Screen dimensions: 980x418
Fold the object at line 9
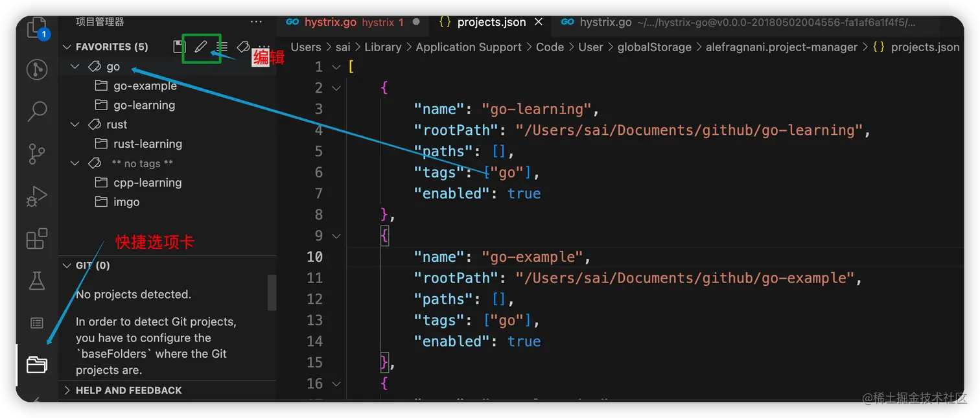pos(336,236)
